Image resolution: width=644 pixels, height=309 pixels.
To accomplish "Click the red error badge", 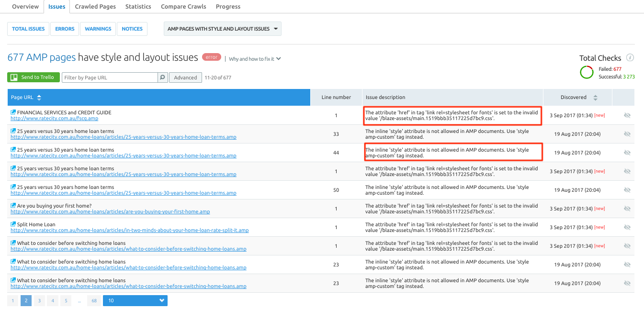I will point(212,57).
